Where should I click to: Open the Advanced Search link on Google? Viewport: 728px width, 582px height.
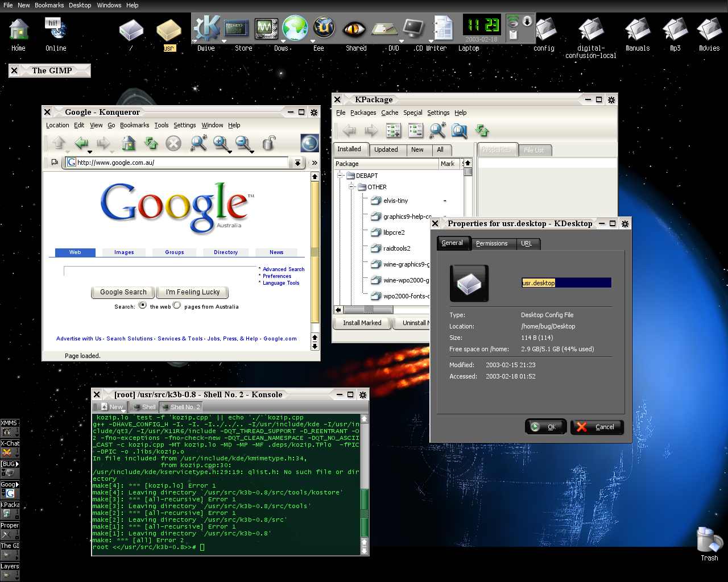coord(283,269)
